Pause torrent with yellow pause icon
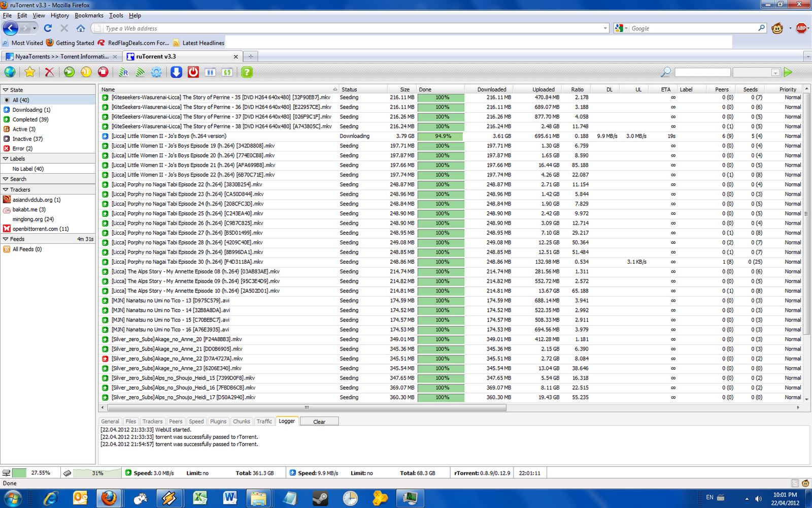This screenshot has height=508, width=812. 86,72
